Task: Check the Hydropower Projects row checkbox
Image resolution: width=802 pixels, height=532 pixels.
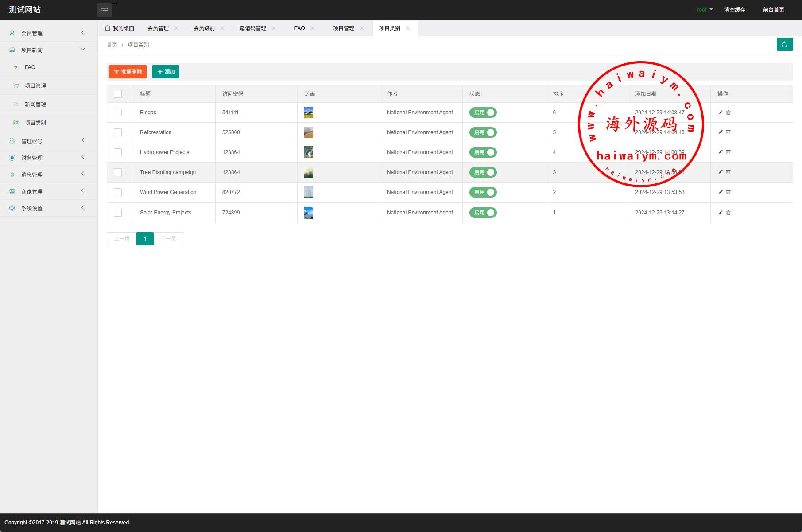Action: click(x=118, y=152)
